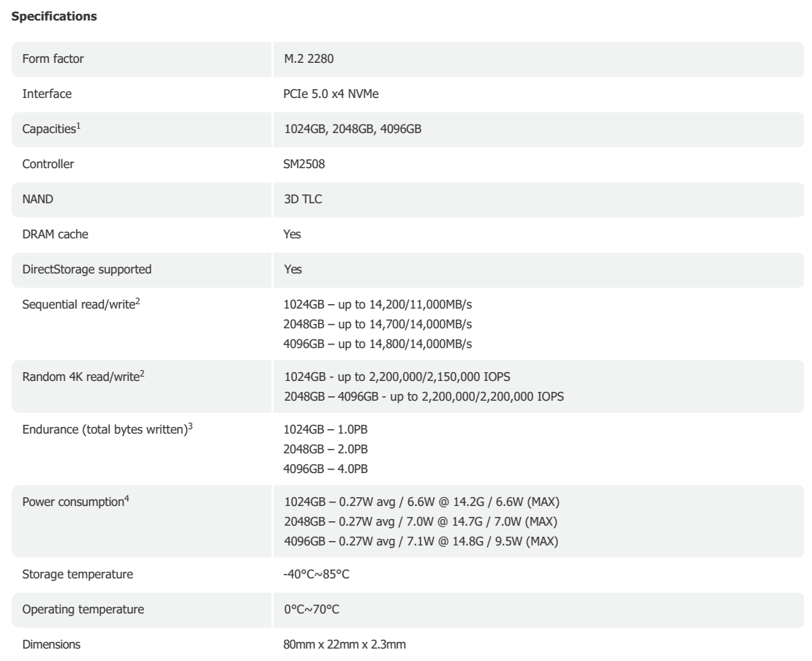812x661 pixels.
Task: Click the storage temperature value -40°C~85°C
Action: pos(317,574)
